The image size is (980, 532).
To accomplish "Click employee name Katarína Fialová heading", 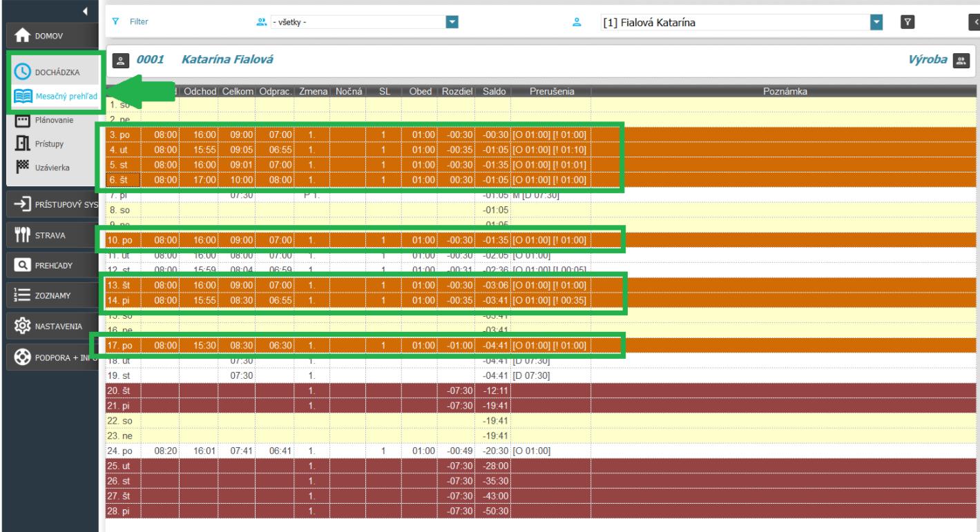I will coord(226,60).
